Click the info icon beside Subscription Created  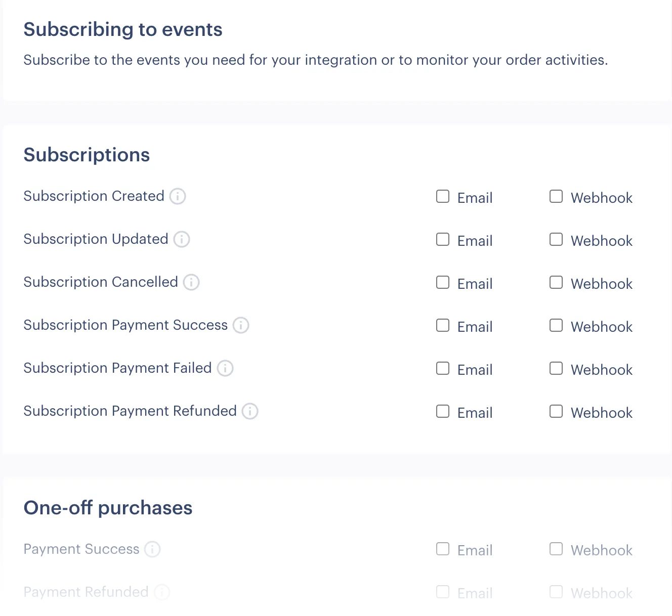pos(178,197)
